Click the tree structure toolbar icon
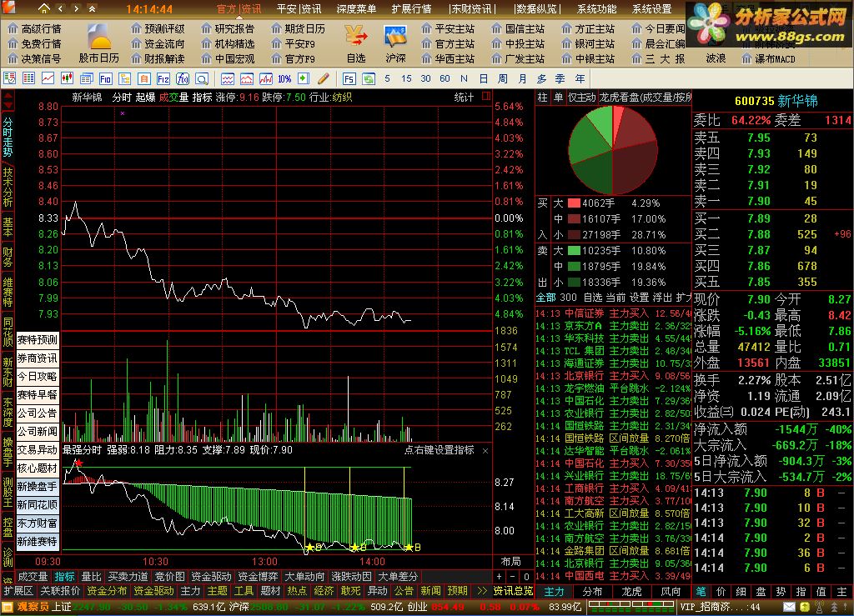854x616 pixels. pyautogui.click(x=125, y=78)
